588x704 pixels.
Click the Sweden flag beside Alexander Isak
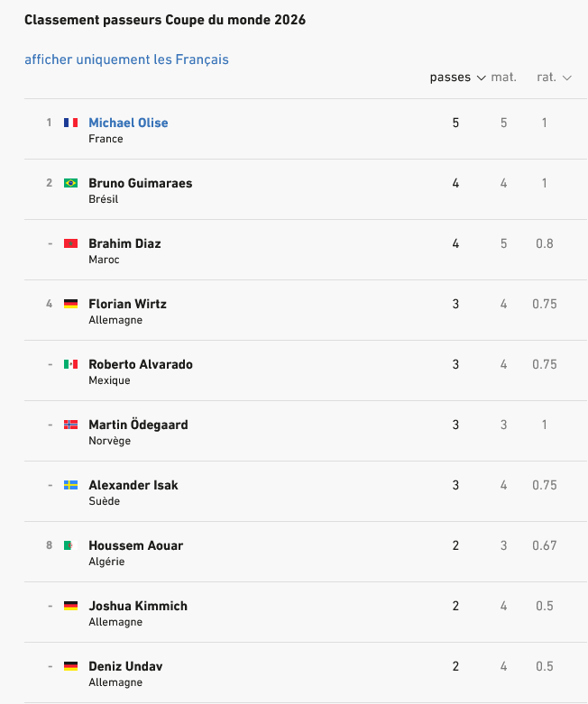[70, 485]
